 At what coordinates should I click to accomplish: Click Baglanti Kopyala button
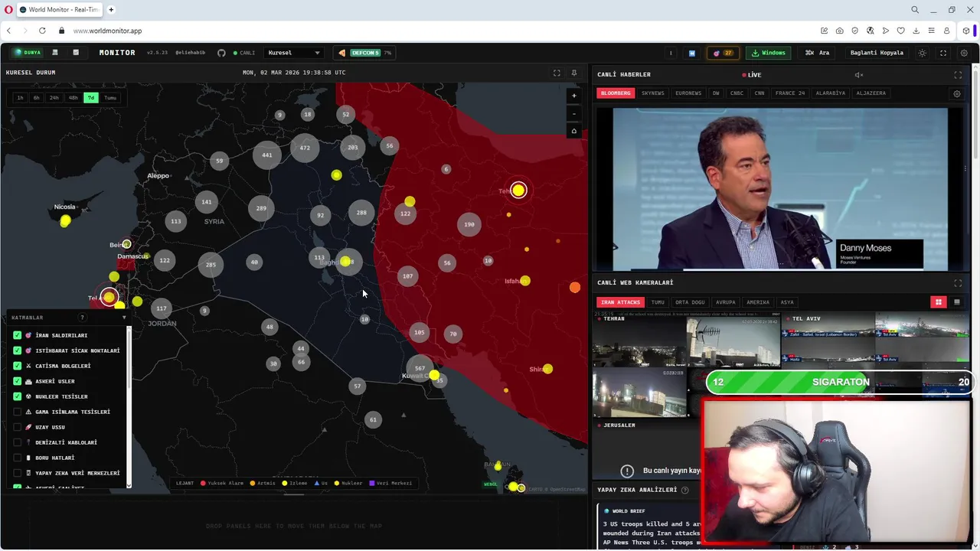(x=877, y=53)
